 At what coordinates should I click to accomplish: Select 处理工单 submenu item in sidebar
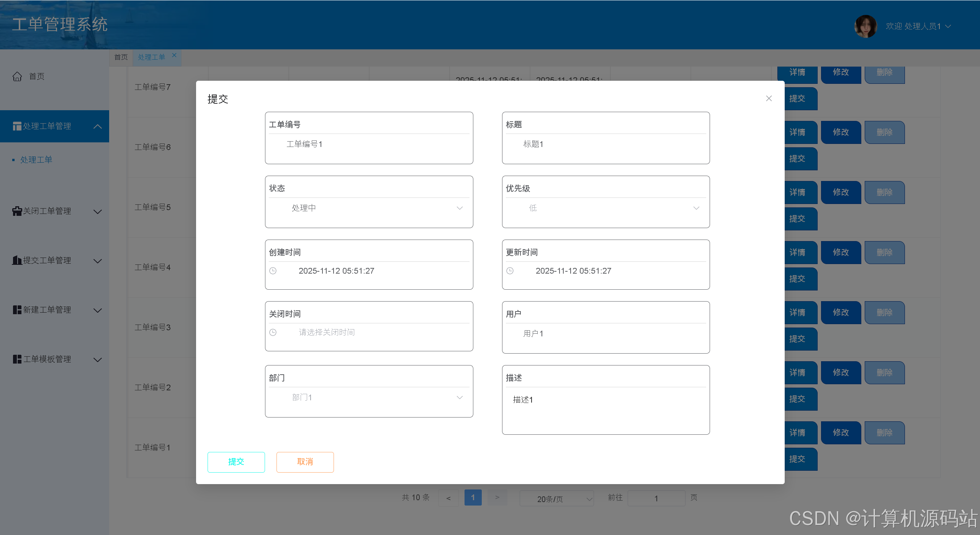point(36,160)
